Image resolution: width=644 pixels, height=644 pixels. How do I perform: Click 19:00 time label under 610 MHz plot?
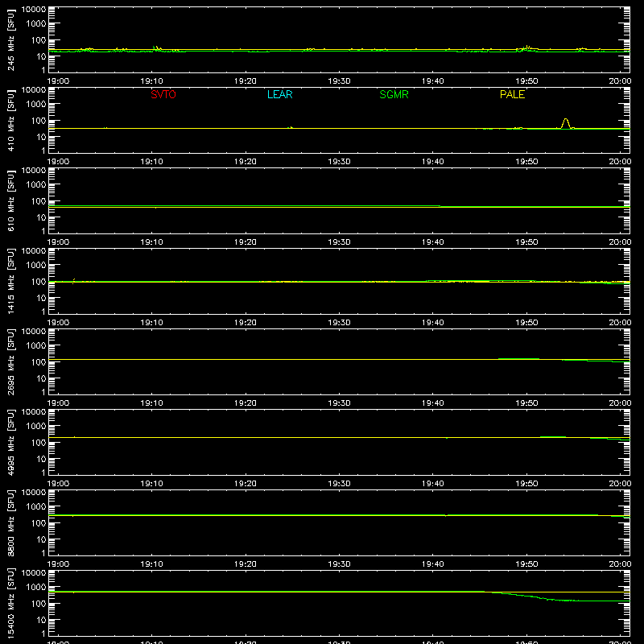pyautogui.click(x=58, y=242)
